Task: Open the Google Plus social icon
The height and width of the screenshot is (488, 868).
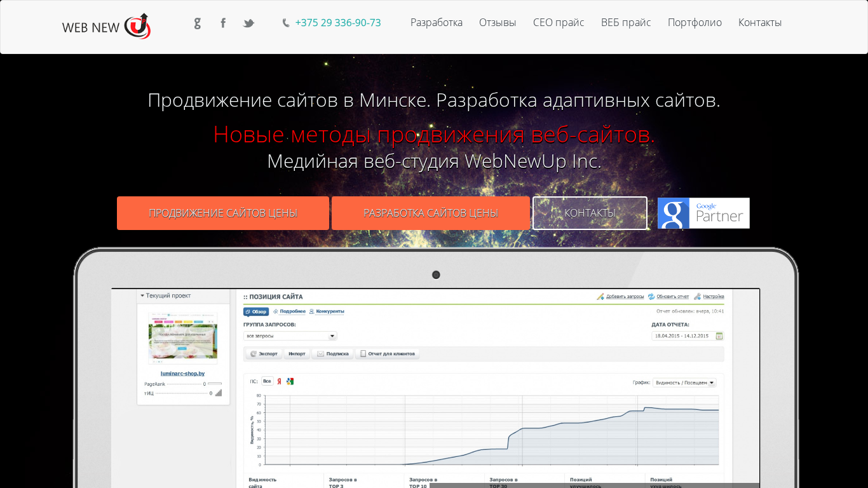Action: 198,24
